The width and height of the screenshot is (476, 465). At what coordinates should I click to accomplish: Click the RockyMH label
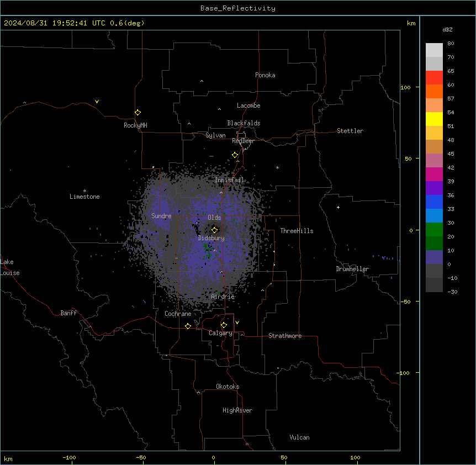point(135,125)
